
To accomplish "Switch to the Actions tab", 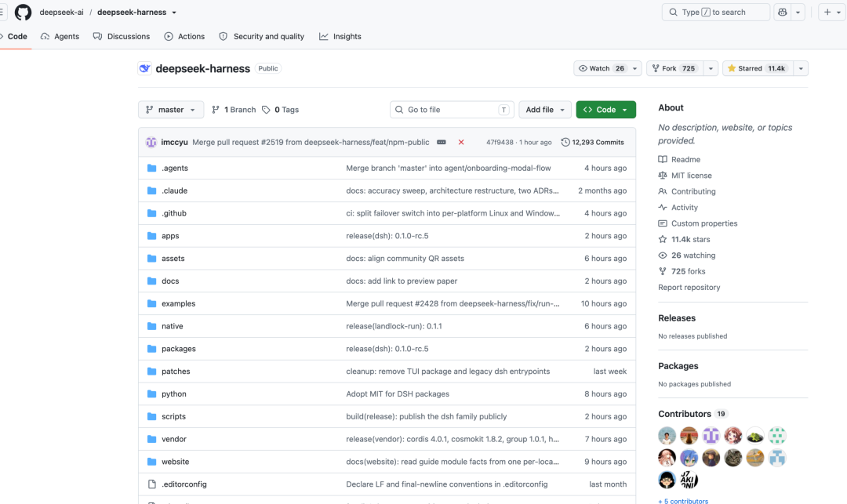I will tap(185, 36).
